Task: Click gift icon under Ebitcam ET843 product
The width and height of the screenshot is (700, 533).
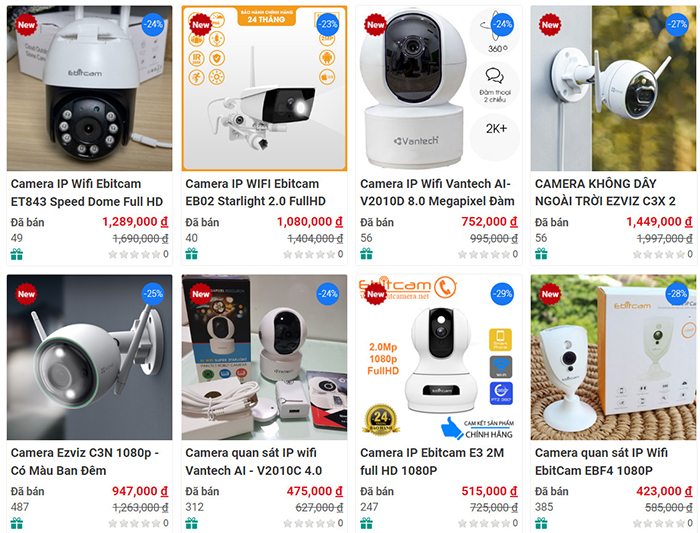Action: pos(17,254)
